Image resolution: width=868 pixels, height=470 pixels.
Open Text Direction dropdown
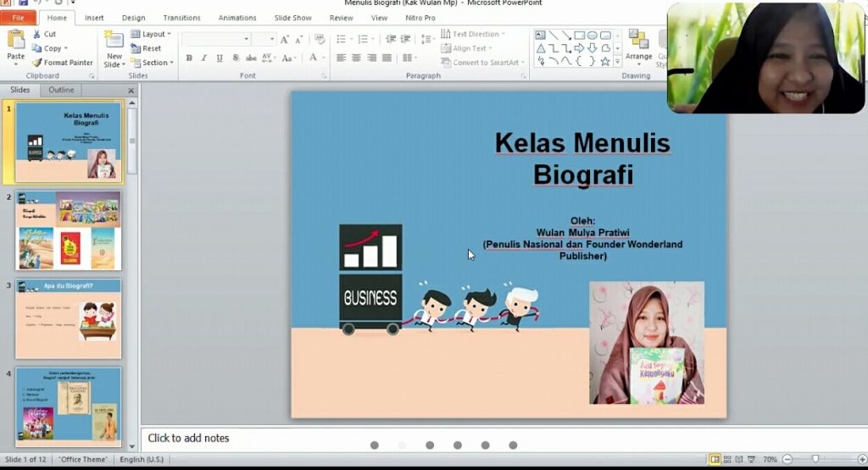pyautogui.click(x=473, y=34)
